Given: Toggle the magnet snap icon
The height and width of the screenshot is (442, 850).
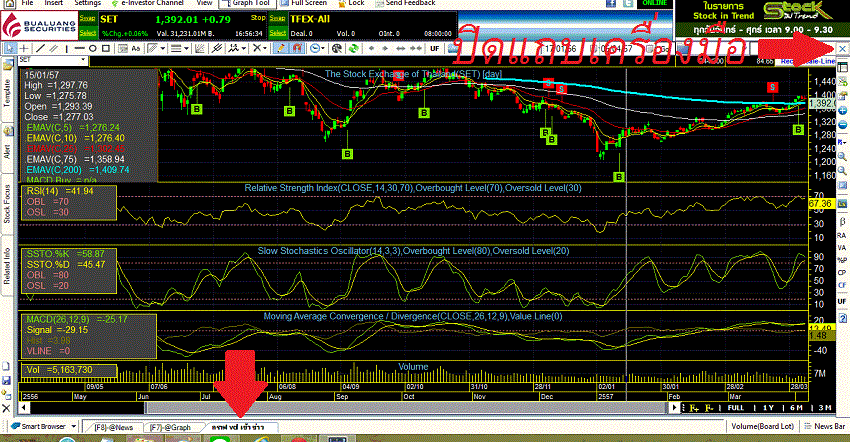Looking at the screenshot, I should (x=297, y=49).
